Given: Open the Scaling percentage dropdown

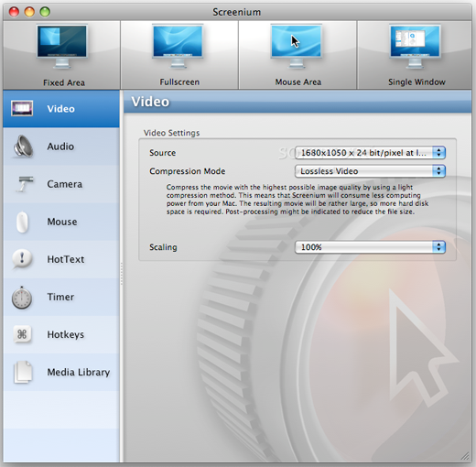Looking at the screenshot, I should [x=370, y=247].
